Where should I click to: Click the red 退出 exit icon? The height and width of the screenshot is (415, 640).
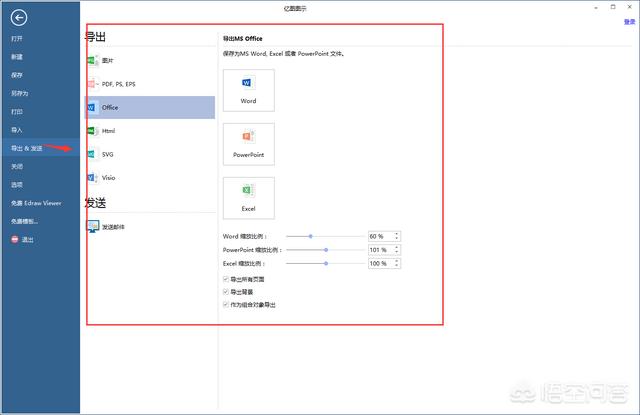tap(15, 240)
